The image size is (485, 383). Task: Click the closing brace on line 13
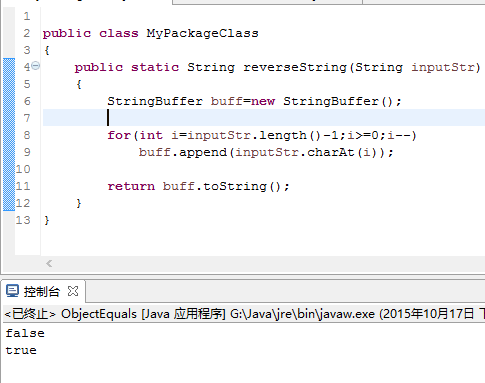47,220
